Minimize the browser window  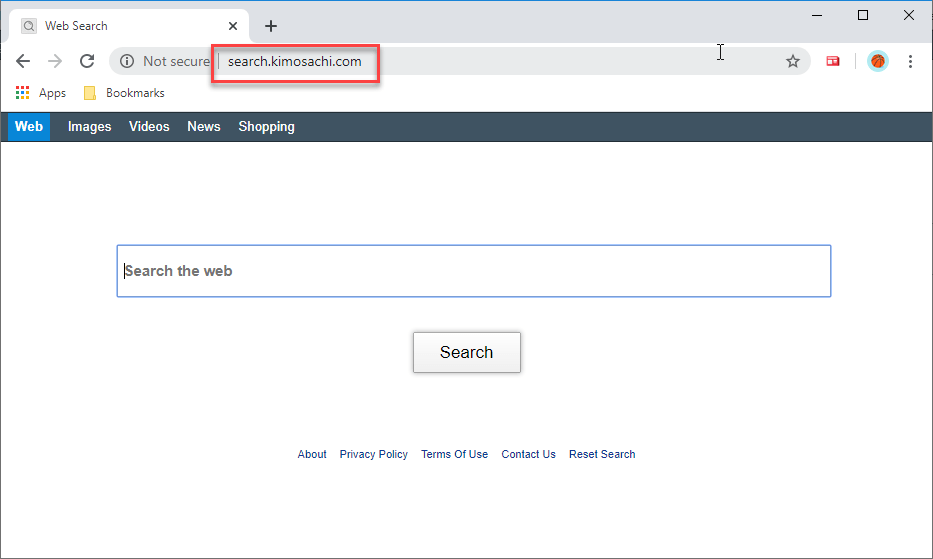pyautogui.click(x=817, y=15)
